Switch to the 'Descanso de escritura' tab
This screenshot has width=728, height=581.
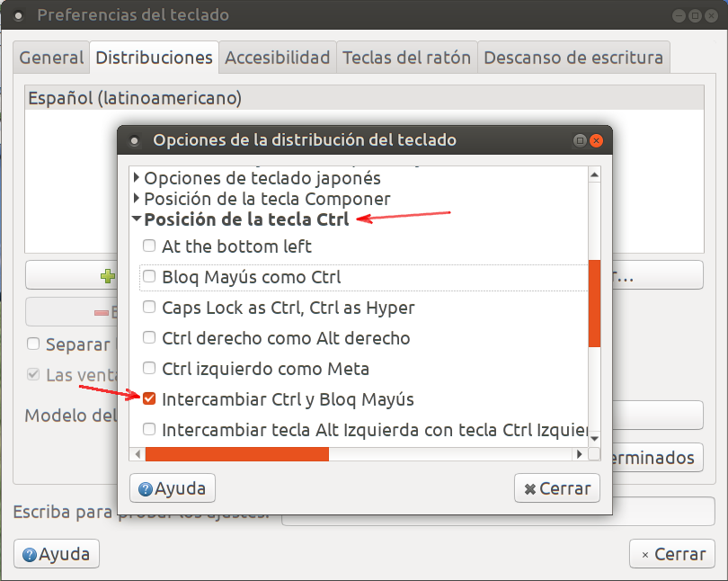[x=574, y=57]
